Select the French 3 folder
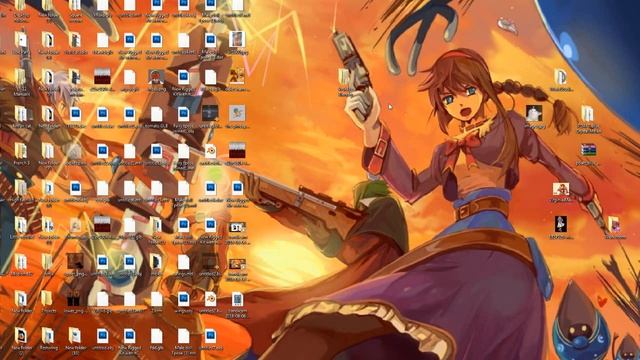 pyautogui.click(x=21, y=151)
